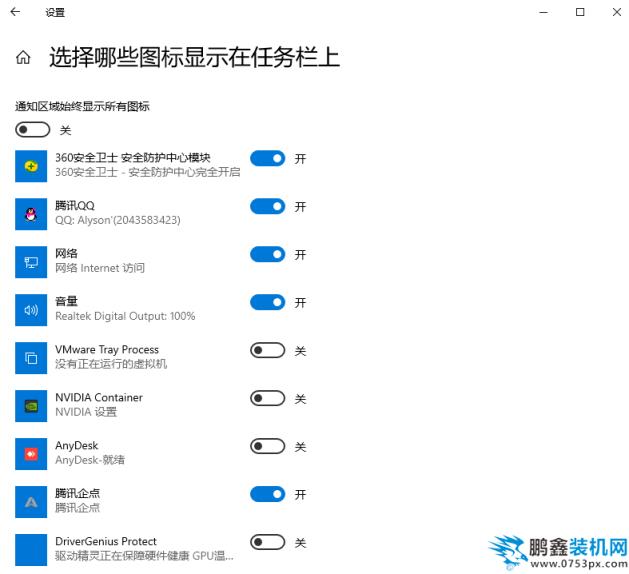
Task: Go to Settings home via house icon
Action: click(23, 57)
